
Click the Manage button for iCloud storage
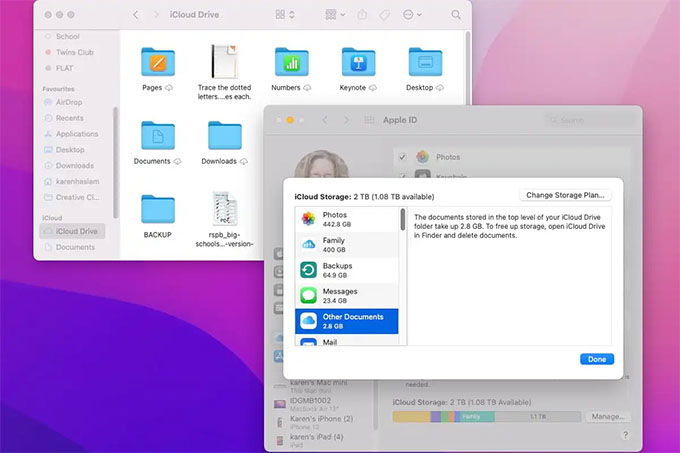tap(608, 417)
